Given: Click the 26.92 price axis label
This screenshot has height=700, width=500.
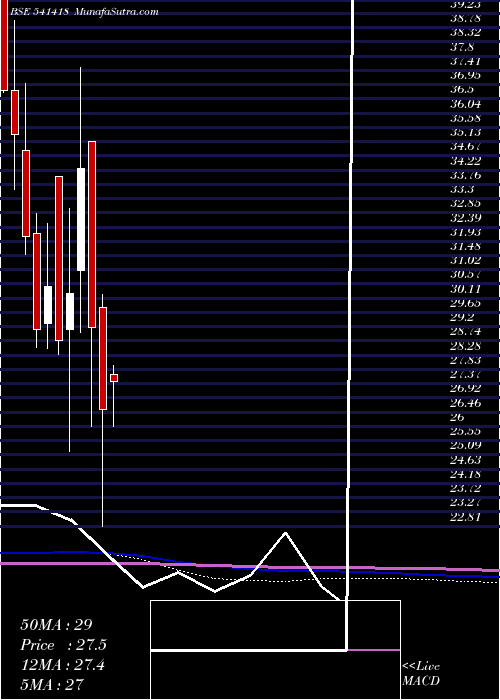Looking at the screenshot, I should 466,389.
